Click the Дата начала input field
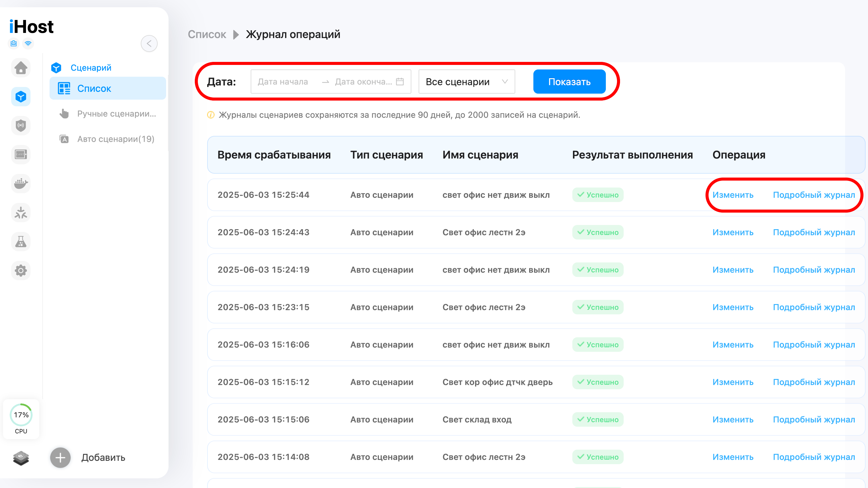Viewport: 868px width, 488px height. tap(283, 82)
